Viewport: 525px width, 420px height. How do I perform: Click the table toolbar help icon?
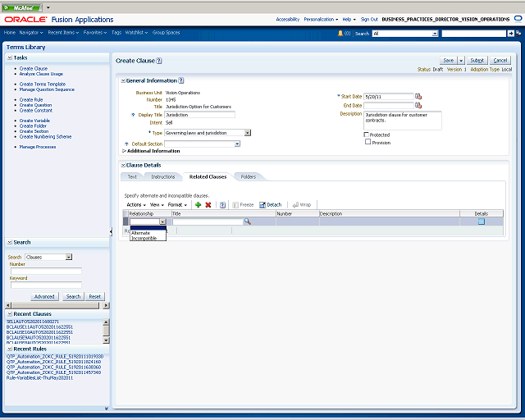[x=222, y=205]
